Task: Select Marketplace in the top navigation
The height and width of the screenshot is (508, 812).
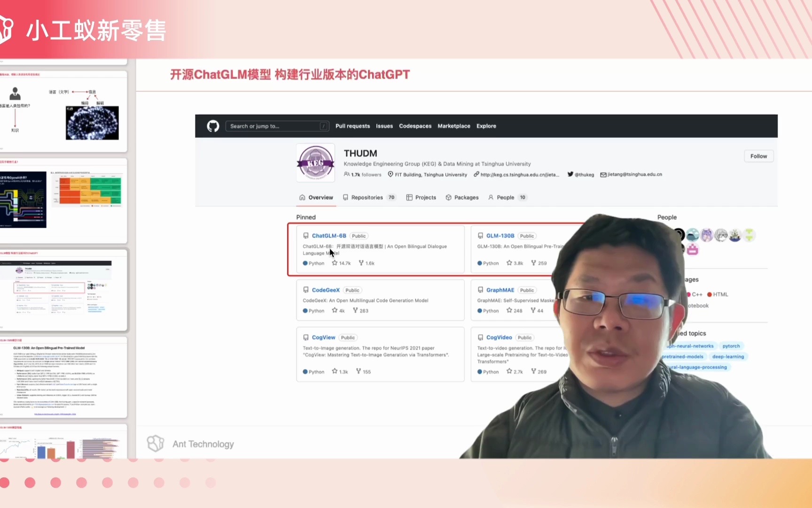Action: point(453,126)
